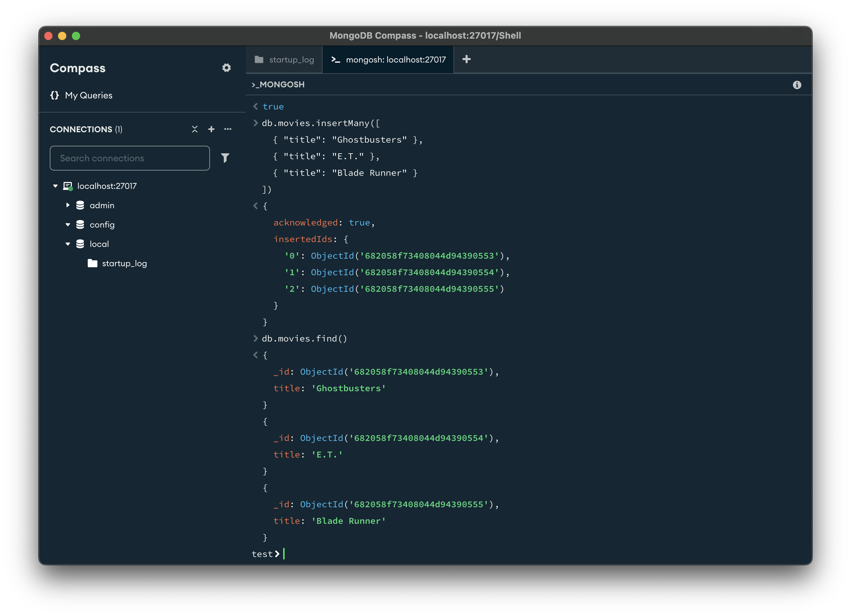Click title: 'E.T.' result line
Image resolution: width=851 pixels, height=616 pixels.
(x=308, y=454)
